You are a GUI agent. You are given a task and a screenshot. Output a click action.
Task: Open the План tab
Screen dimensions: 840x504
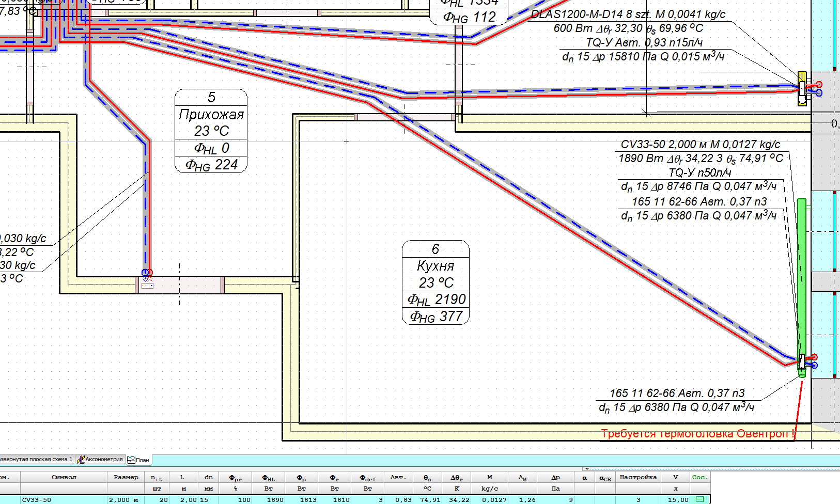click(x=138, y=460)
